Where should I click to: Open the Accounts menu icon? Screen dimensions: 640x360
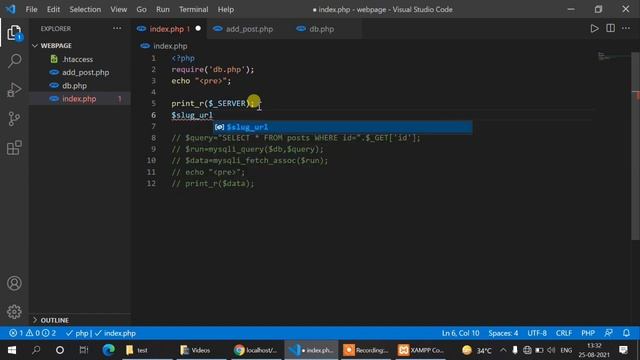coord(14,283)
